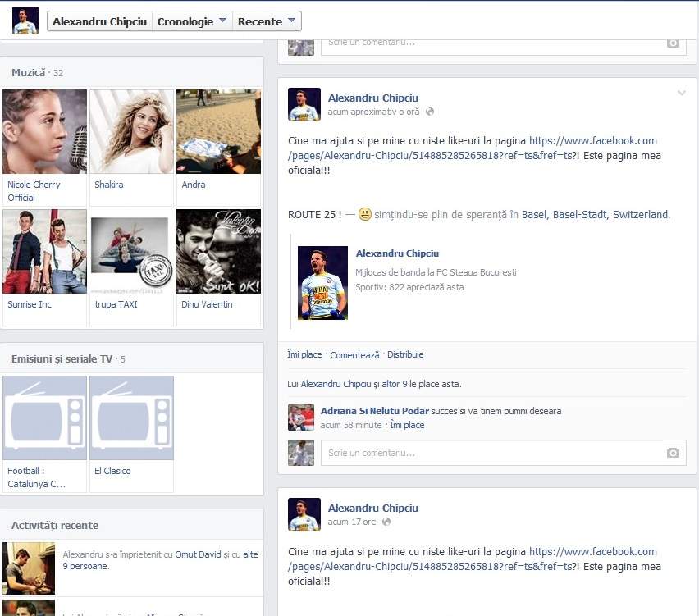Click 'altor 9' likers link
Image resolution: width=699 pixels, height=616 pixels.
395,384
